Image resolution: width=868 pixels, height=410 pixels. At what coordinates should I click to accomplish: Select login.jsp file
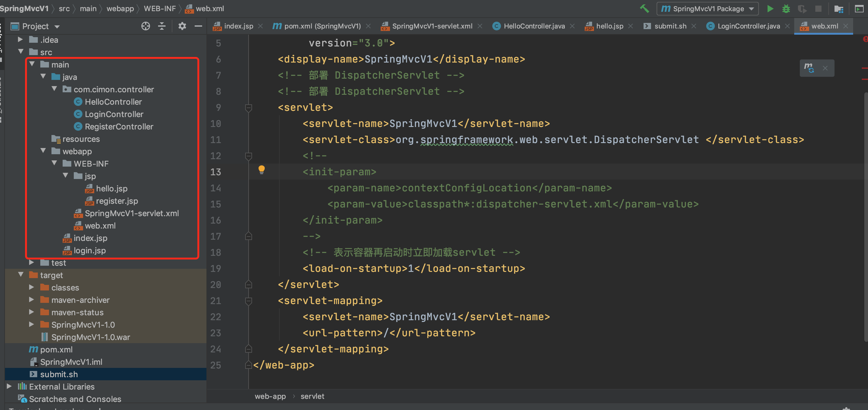[90, 251]
